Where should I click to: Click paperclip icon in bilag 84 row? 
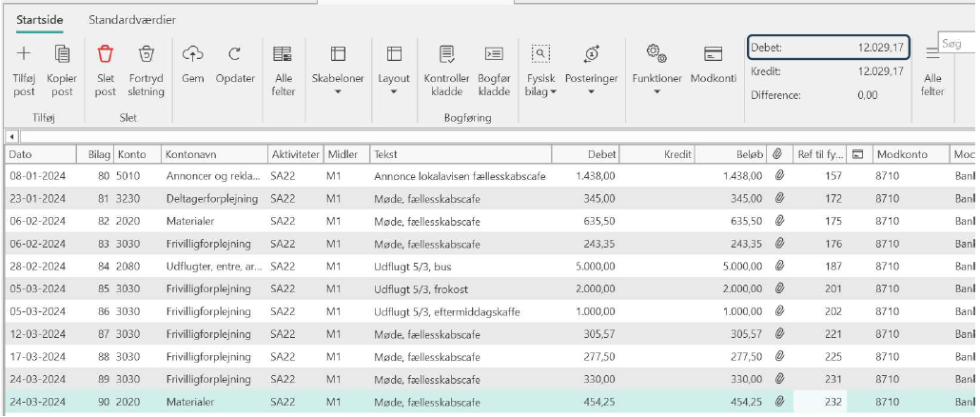pos(779,267)
